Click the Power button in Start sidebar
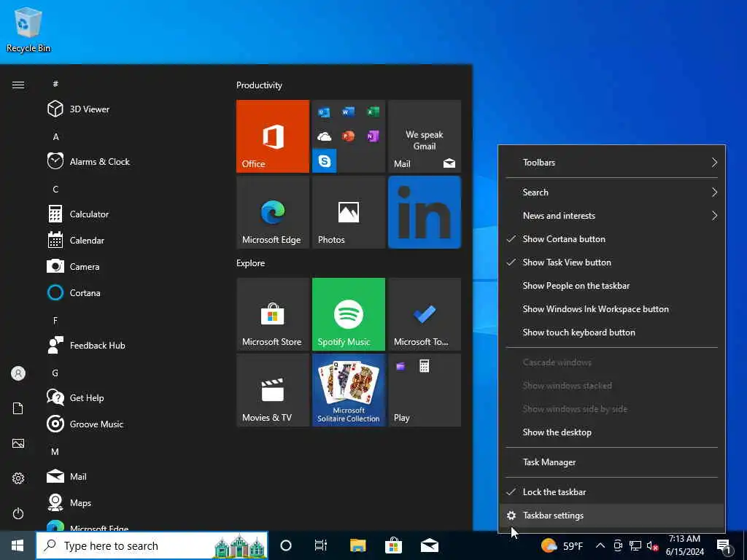747x560 pixels. coord(18,513)
